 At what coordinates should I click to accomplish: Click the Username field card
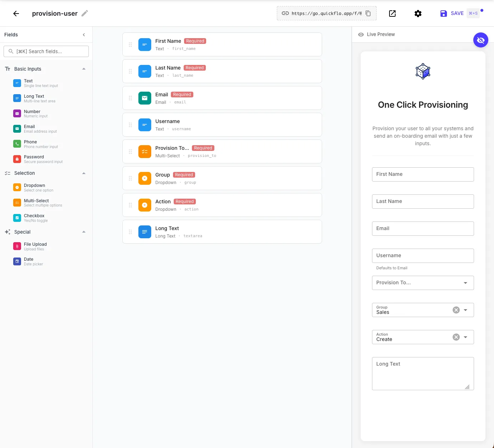(222, 124)
